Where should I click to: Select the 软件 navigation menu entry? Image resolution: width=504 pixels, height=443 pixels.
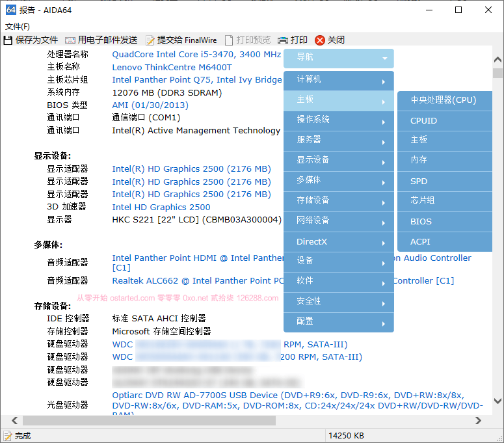(339, 282)
